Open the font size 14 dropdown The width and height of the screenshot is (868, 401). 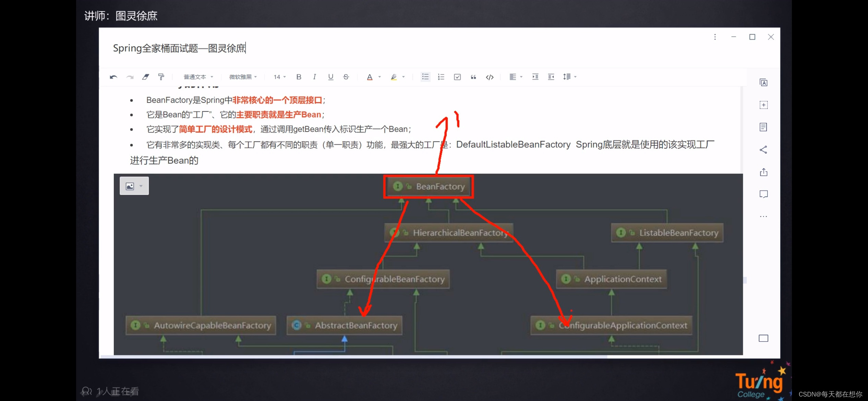279,77
